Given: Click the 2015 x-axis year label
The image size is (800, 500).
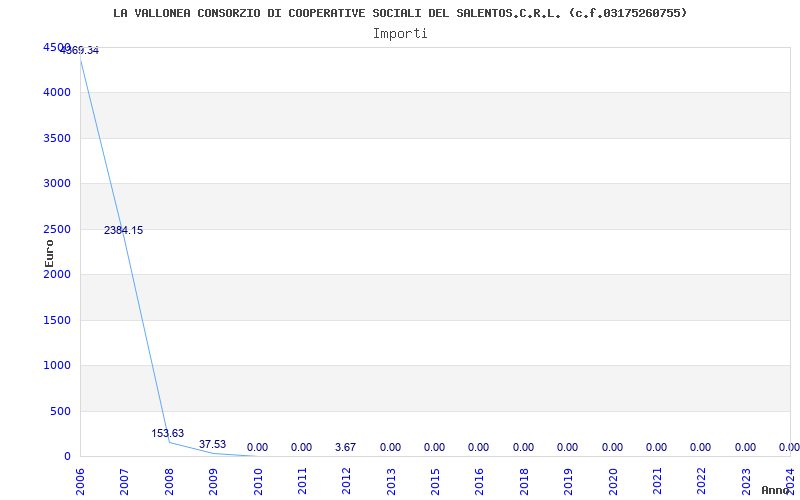Looking at the screenshot, I should tap(435, 481).
